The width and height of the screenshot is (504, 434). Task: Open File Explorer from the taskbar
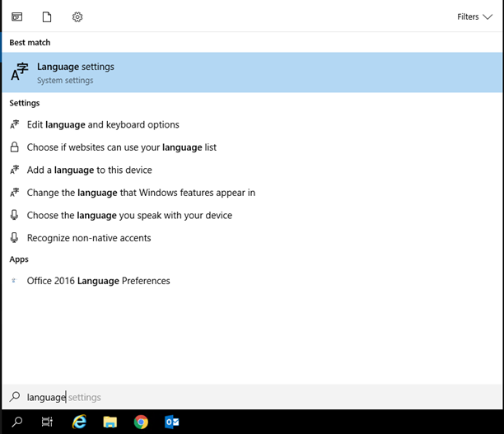[110, 422]
